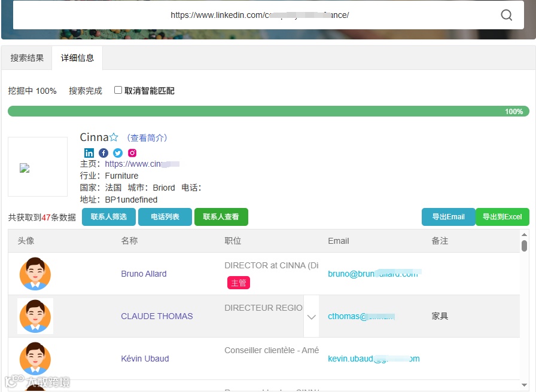The height and width of the screenshot is (392, 536).
Task: Click the 联系人查看 button
Action: click(x=221, y=217)
